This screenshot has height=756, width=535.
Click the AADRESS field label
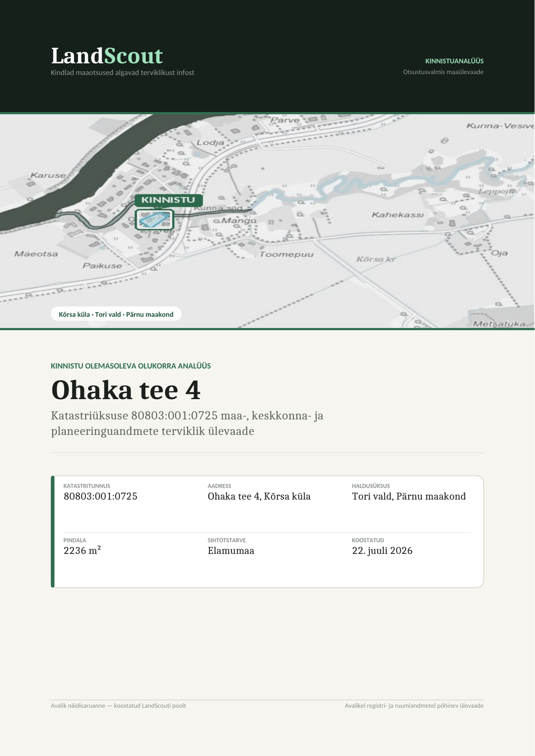[219, 486]
